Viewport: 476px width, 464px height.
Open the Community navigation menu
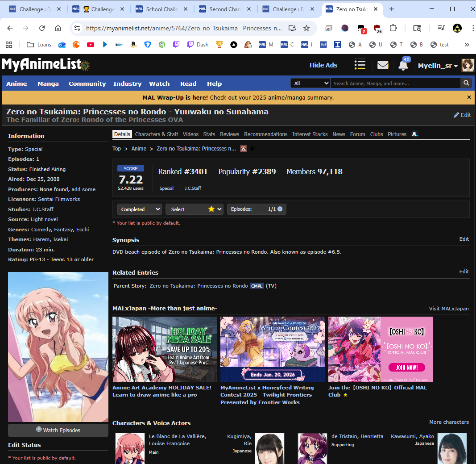pos(87,84)
